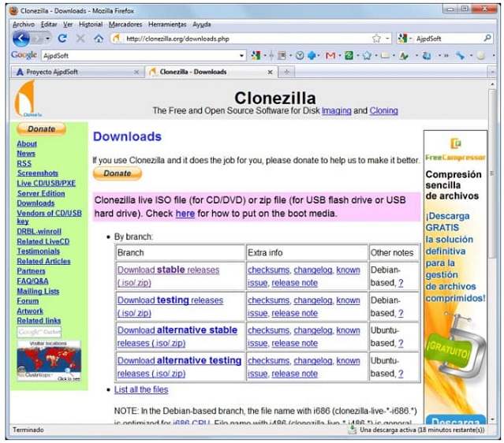Click the green sync icon on toolbar

[349, 56]
